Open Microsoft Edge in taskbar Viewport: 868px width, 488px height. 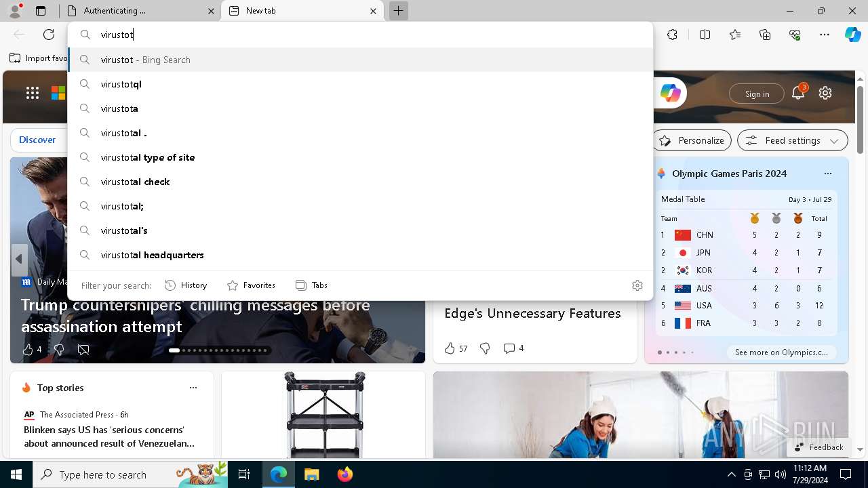pos(279,474)
